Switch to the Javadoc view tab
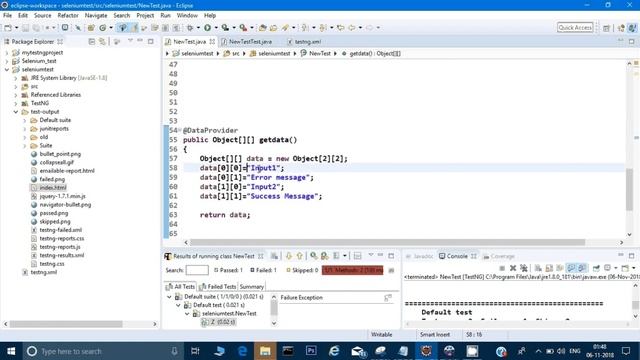The width and height of the screenshot is (640, 360). click(x=419, y=256)
